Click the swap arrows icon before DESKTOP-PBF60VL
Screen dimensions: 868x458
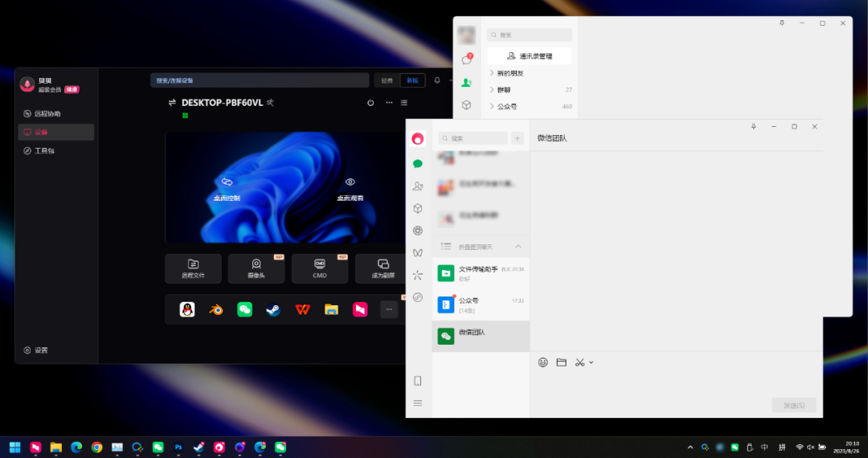[172, 102]
